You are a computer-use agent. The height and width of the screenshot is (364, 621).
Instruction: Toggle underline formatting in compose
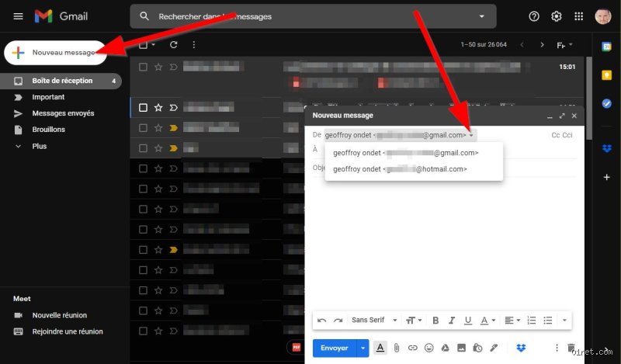(468, 320)
